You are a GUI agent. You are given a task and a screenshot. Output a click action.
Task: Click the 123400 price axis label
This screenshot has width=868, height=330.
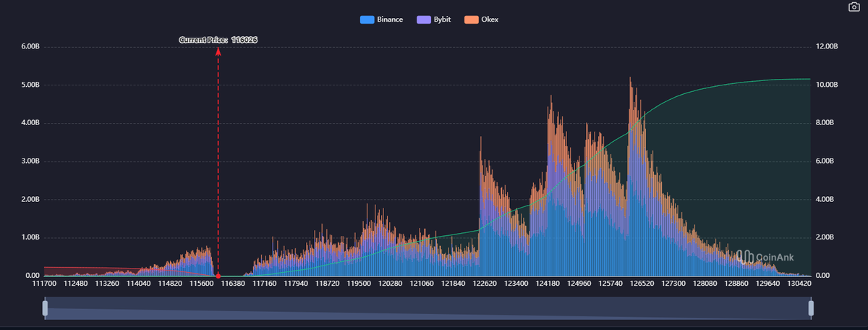click(516, 284)
